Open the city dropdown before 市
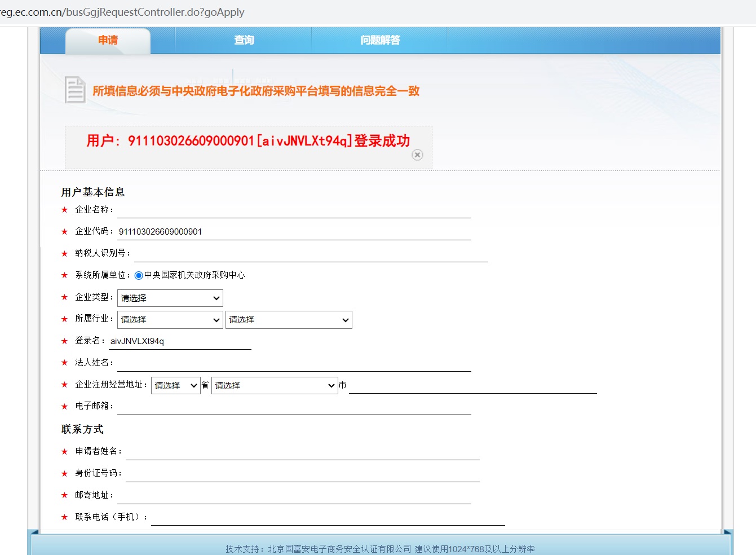This screenshot has height=555, width=756. (274, 386)
